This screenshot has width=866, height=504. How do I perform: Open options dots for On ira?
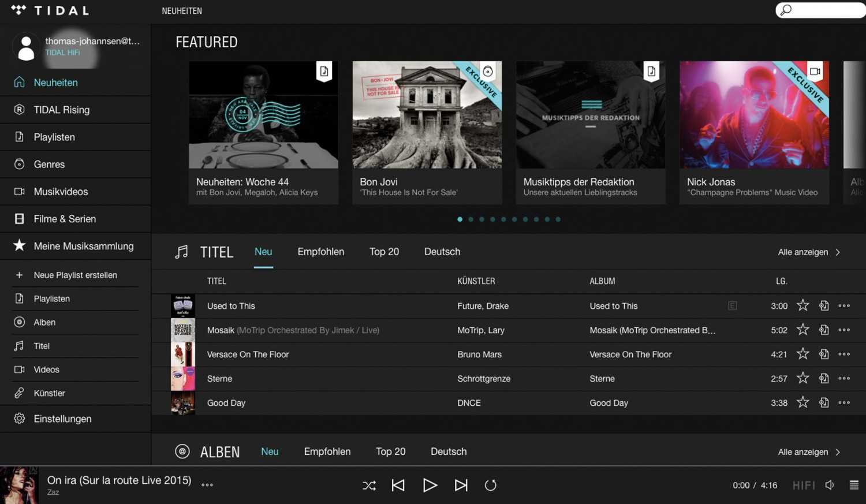coord(207,485)
